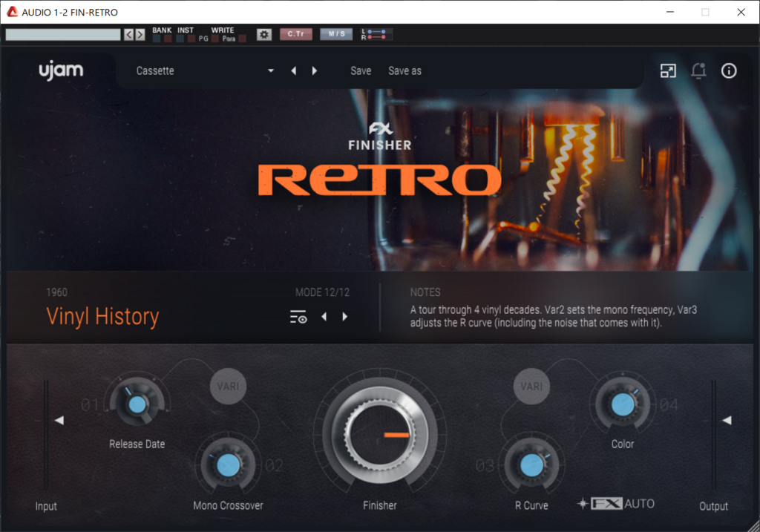
Task: Click the host previous preset button
Action: [128, 34]
